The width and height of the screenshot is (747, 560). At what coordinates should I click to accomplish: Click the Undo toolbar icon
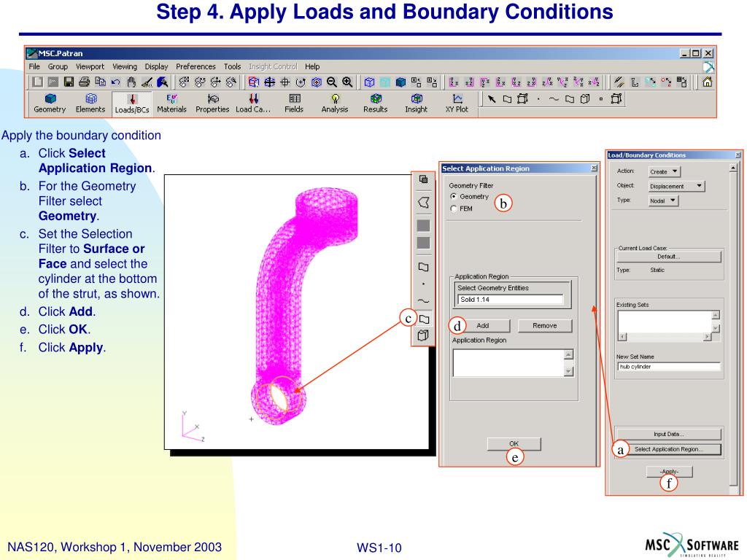pos(116,82)
